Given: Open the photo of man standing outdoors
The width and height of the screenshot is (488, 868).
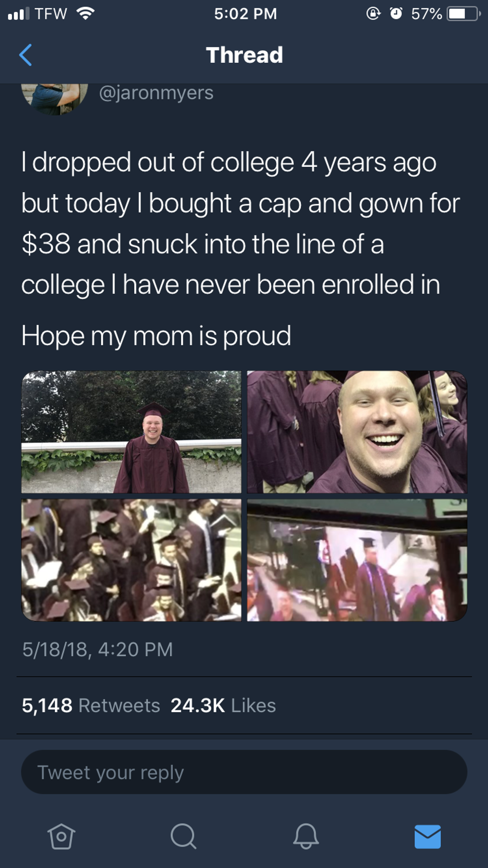Looking at the screenshot, I should (x=131, y=432).
